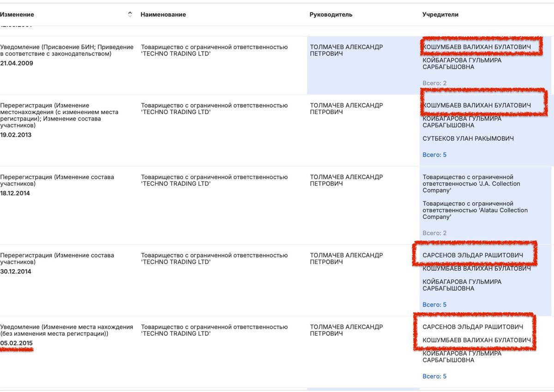This screenshot has height=392, width=554.
Task: Click director ТОЛМАЧЕВ in 18.12.2014 row
Action: coord(346,181)
